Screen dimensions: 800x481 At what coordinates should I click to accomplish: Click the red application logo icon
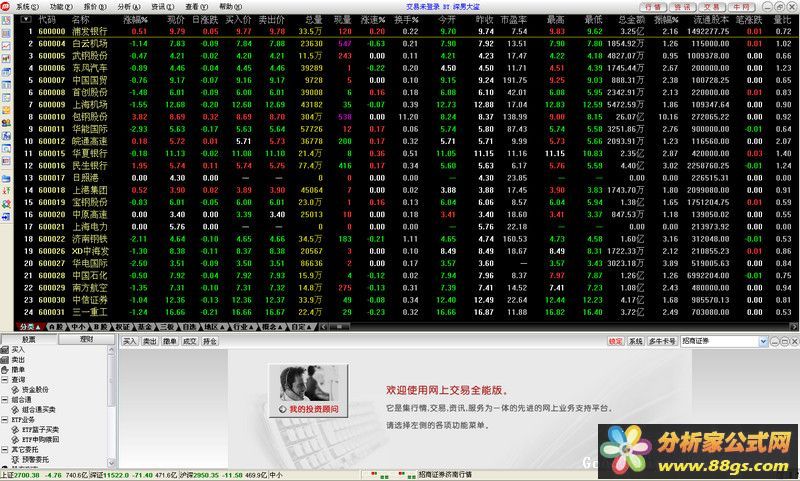pyautogui.click(x=6, y=6)
